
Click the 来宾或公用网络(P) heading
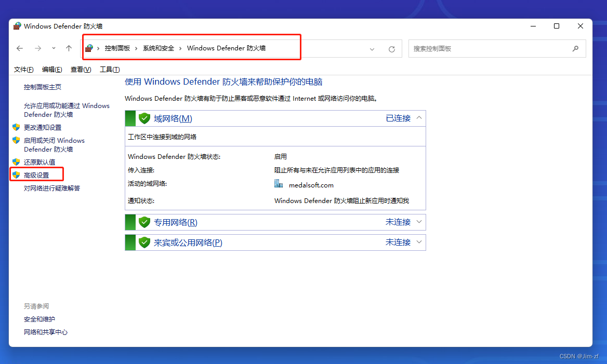188,242
